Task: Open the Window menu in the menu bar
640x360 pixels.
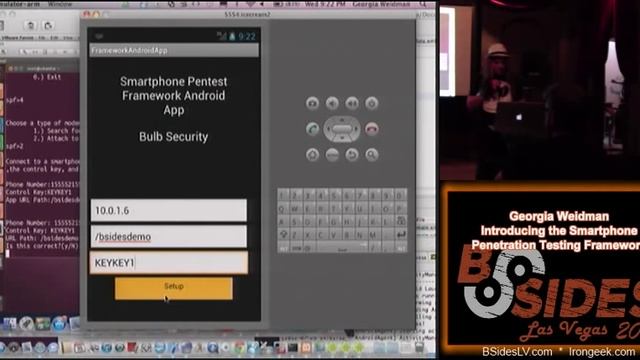Action: [x=60, y=4]
